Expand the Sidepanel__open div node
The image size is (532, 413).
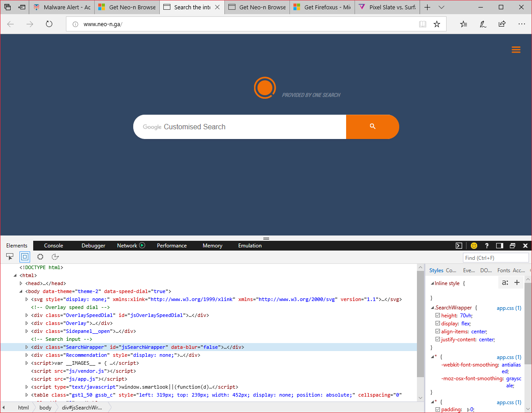(27, 331)
